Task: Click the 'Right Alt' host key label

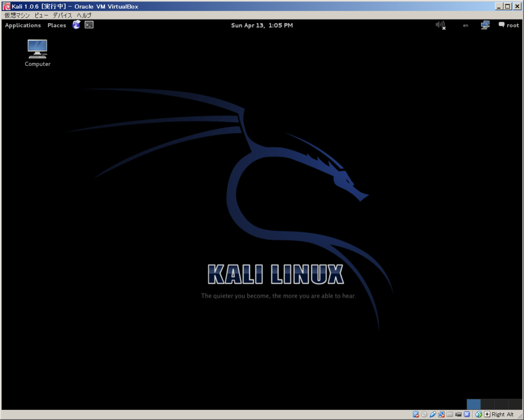Action: tap(503, 414)
